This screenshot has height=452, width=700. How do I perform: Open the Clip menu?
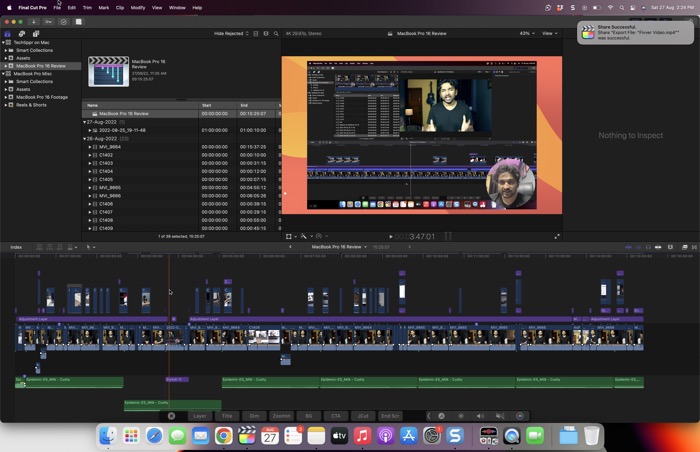point(120,8)
